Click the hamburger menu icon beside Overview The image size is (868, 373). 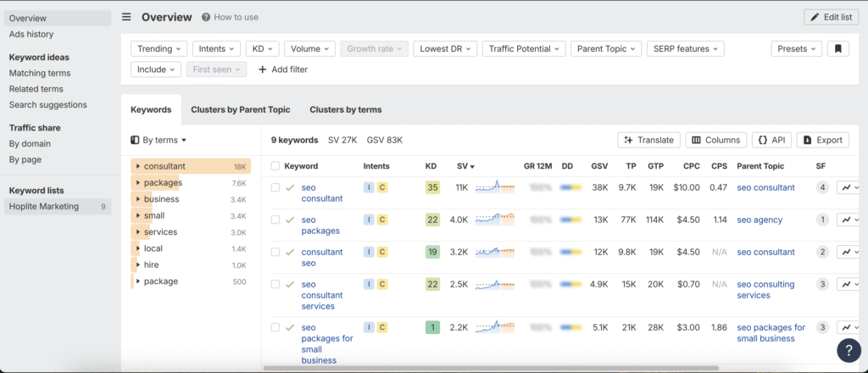pyautogui.click(x=126, y=17)
